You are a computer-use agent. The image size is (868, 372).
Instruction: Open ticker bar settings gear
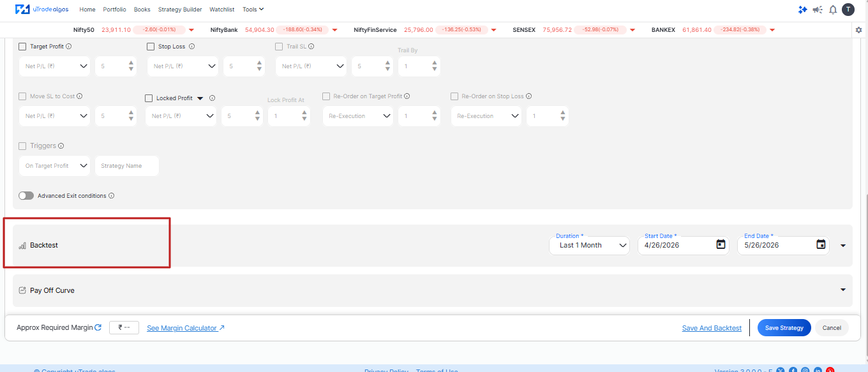858,30
